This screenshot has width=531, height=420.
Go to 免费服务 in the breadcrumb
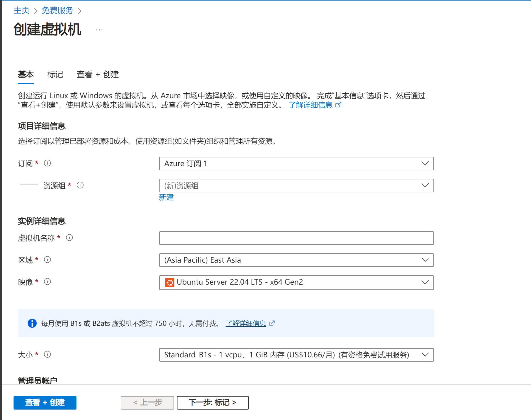point(57,10)
